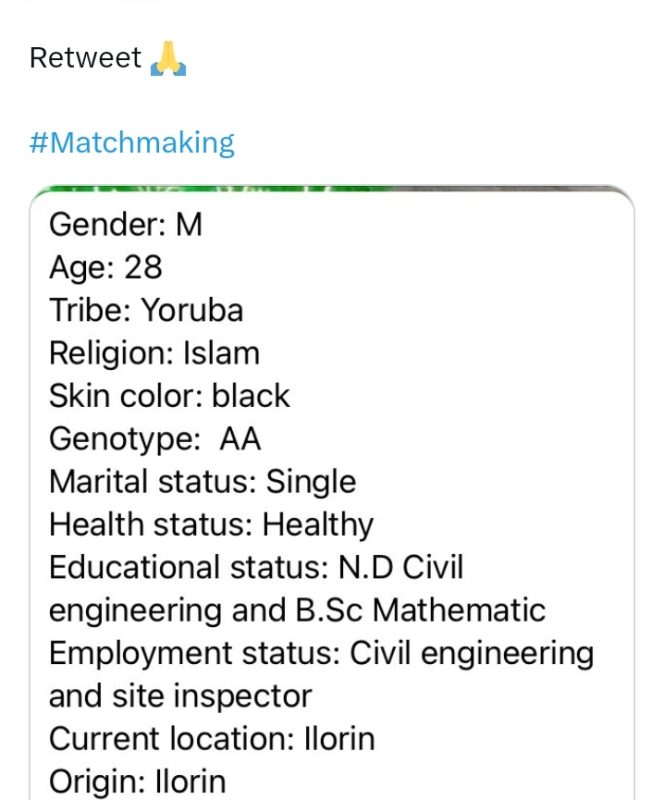Screen dimensions: 664x800
Task: Tap the Health status: Healthy line
Action: 211,524
